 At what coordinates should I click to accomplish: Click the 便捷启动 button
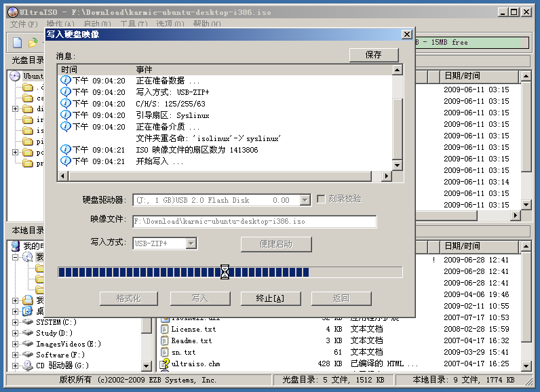pyautogui.click(x=276, y=244)
